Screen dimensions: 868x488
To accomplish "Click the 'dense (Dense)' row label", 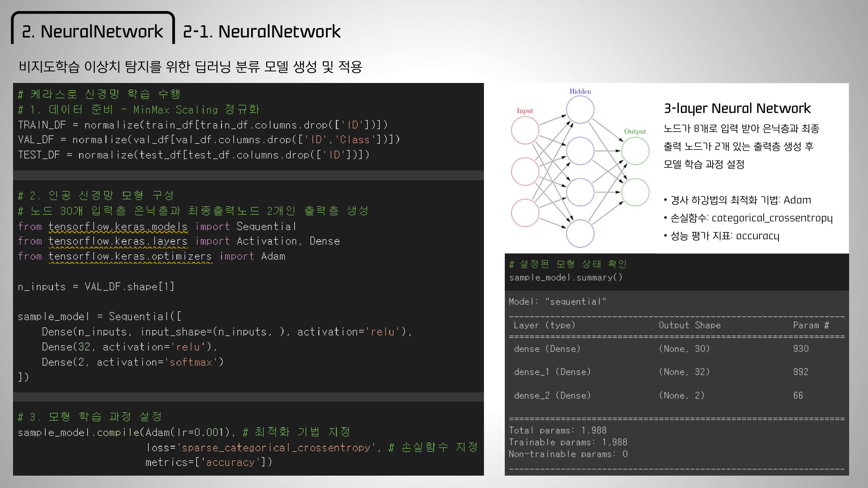I will (547, 348).
